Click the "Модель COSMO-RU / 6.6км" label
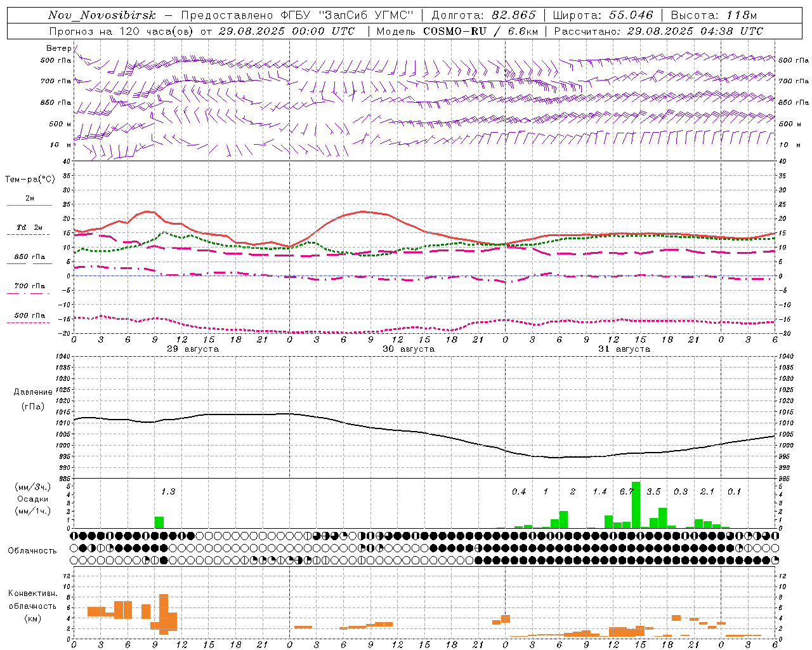This screenshot has height=650, width=812. tap(457, 31)
